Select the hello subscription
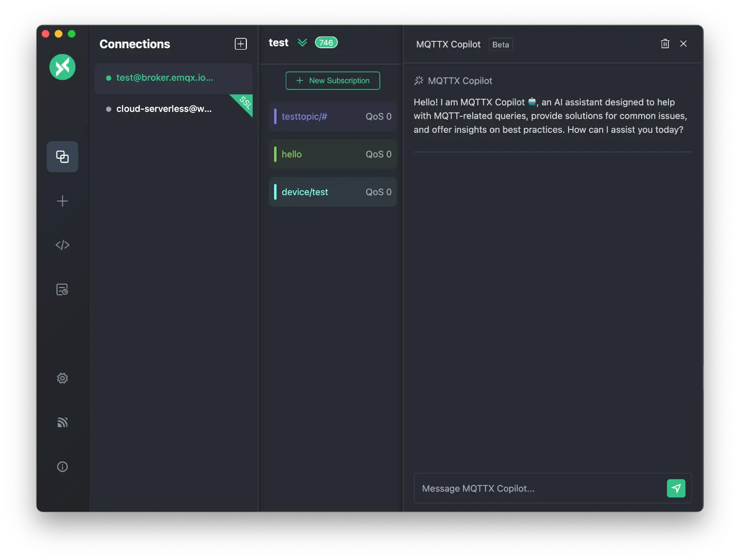 coord(333,154)
